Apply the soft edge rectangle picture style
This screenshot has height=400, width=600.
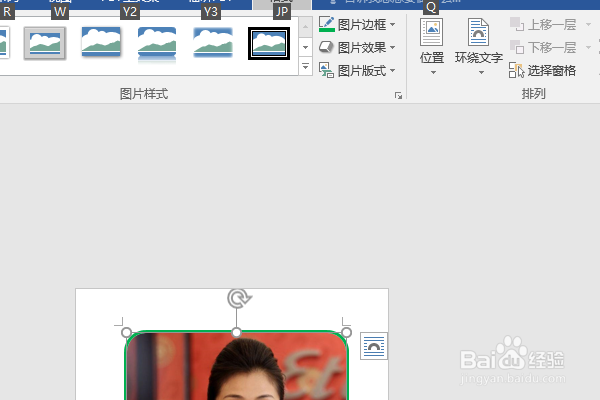click(x=213, y=42)
